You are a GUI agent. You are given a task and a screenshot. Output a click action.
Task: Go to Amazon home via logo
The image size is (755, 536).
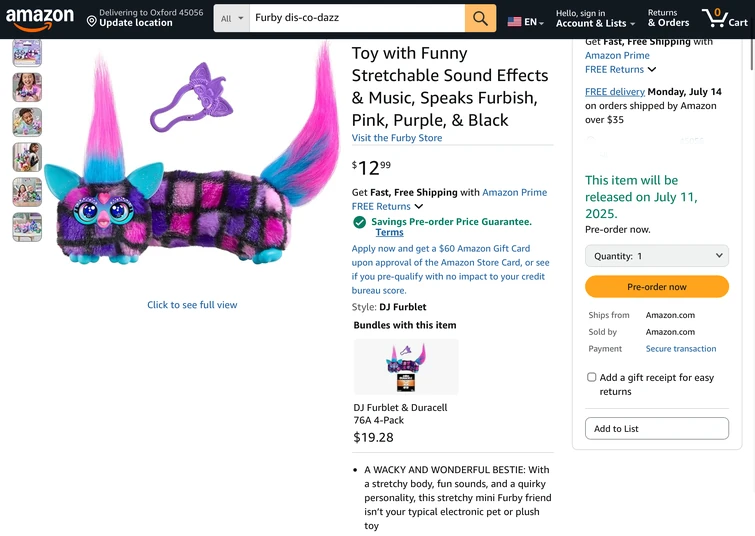pos(40,18)
